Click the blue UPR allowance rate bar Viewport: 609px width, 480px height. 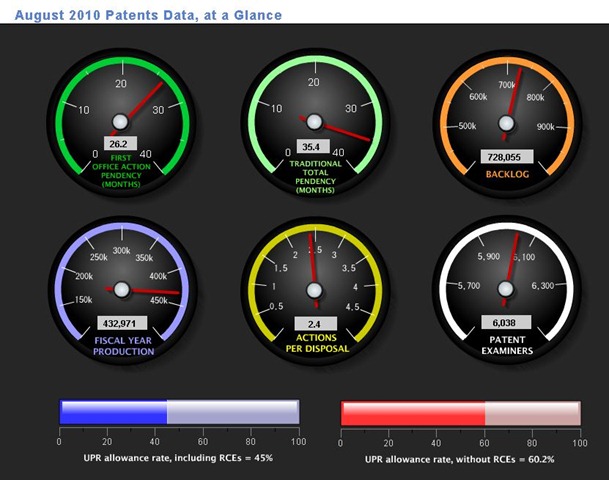point(179,412)
